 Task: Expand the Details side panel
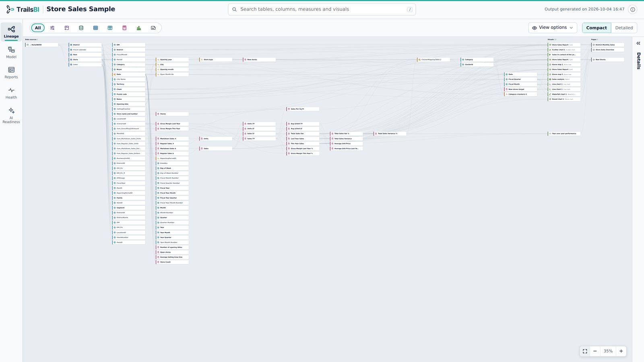(x=638, y=43)
